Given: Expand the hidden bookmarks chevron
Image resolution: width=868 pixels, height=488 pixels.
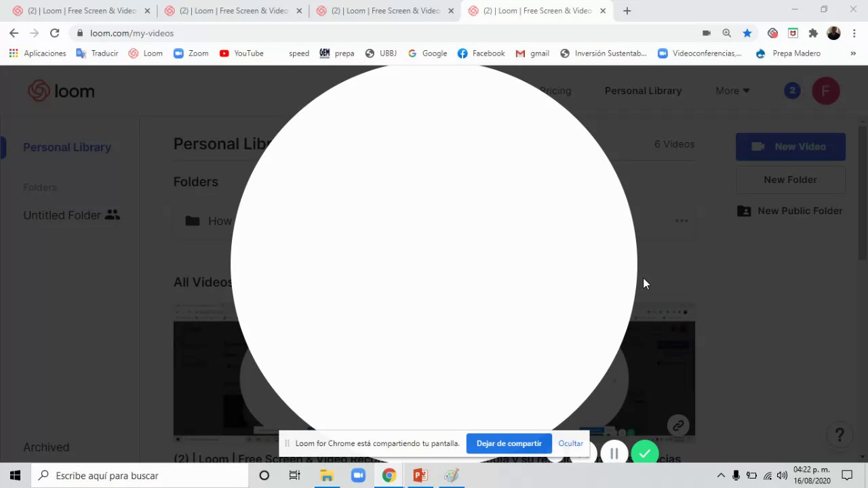Looking at the screenshot, I should click(853, 54).
